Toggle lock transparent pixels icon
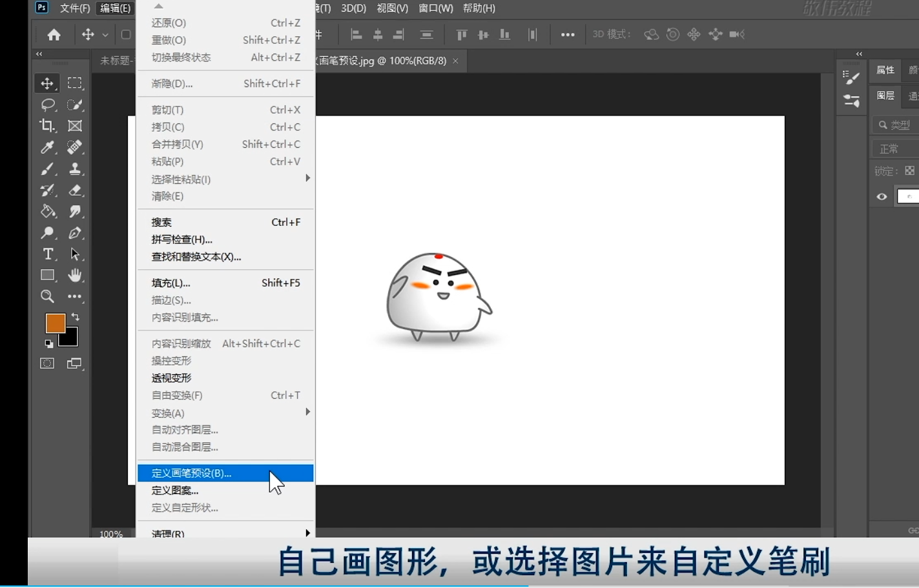919x588 pixels. pyautogui.click(x=909, y=171)
